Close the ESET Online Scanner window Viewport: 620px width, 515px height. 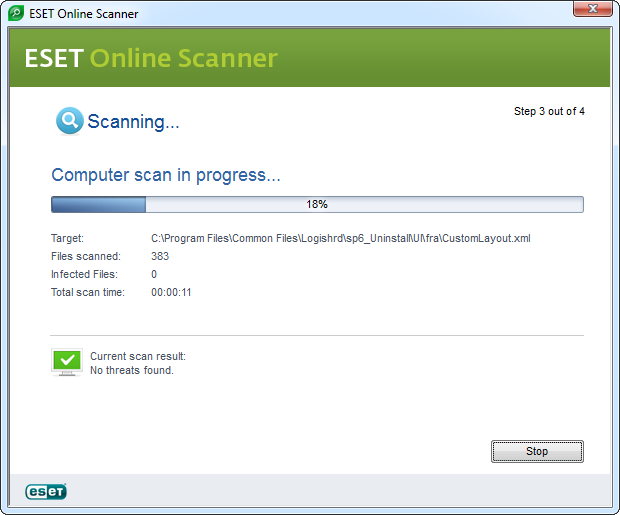[592, 9]
